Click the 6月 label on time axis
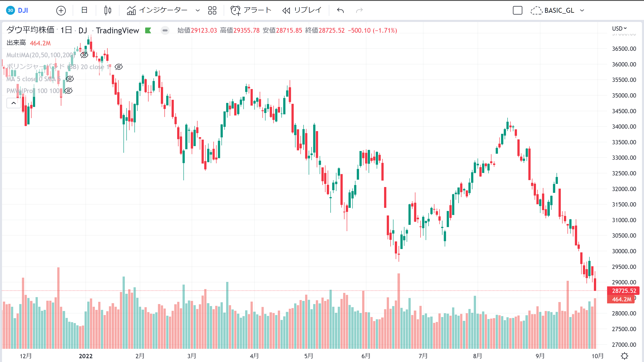The height and width of the screenshot is (362, 644). (366, 356)
